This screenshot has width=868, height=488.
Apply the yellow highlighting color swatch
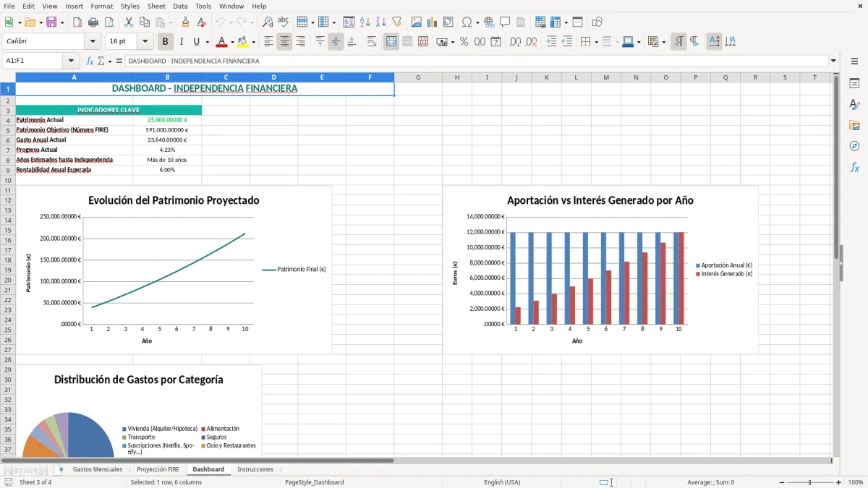pos(243,42)
